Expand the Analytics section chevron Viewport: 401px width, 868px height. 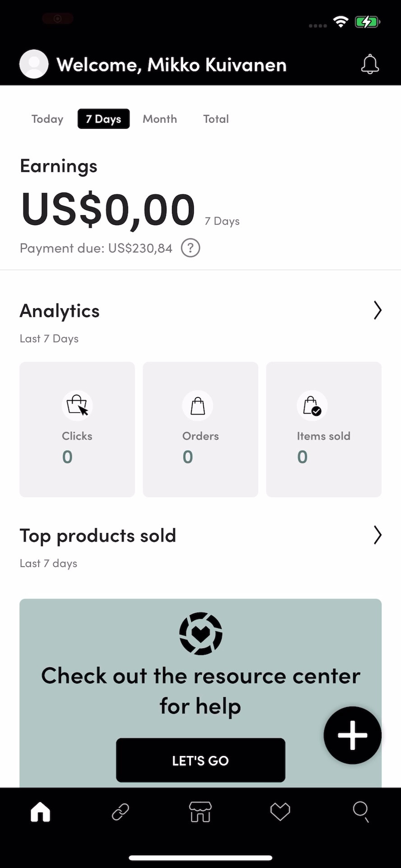[x=378, y=311]
